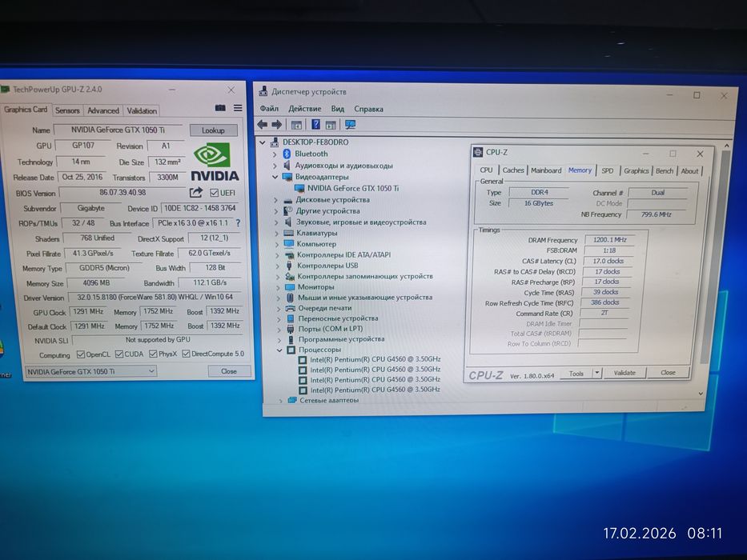Open the Вид menu in Device Manager
747x560 pixels.
point(338,109)
